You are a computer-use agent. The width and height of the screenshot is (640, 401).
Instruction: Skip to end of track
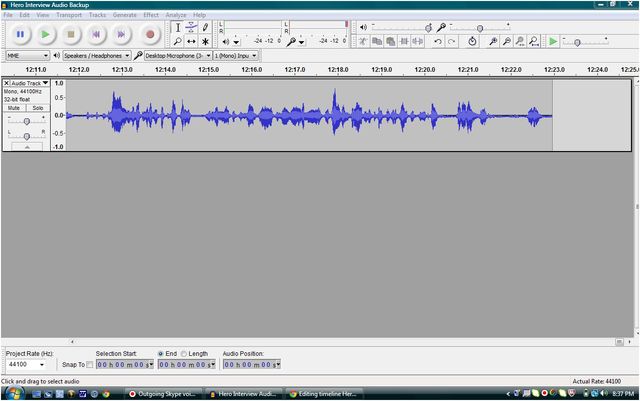click(121, 34)
